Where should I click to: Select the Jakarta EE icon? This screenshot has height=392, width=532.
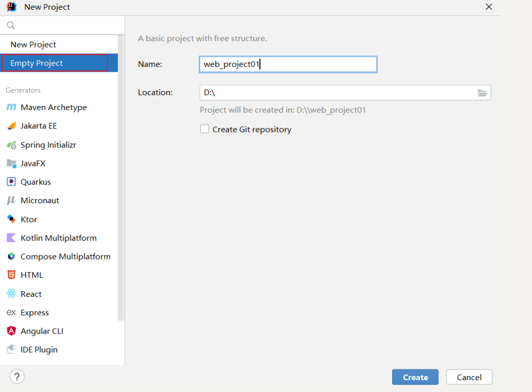(x=11, y=126)
